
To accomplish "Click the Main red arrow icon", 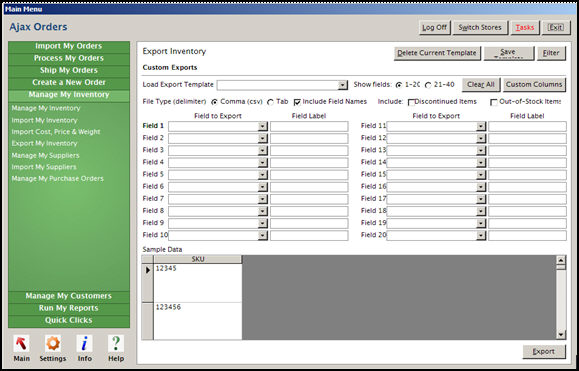I will [21, 344].
